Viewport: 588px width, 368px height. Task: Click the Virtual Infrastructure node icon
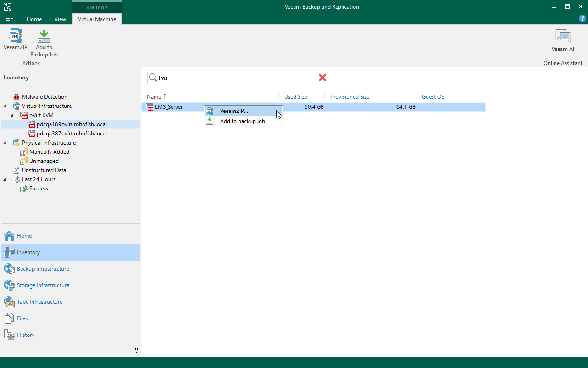click(17, 106)
